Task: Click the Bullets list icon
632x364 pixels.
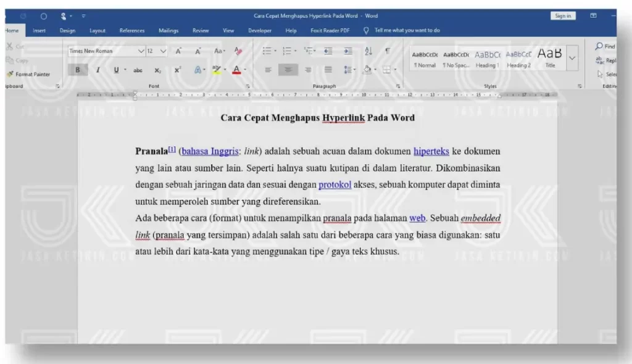Action: click(267, 51)
